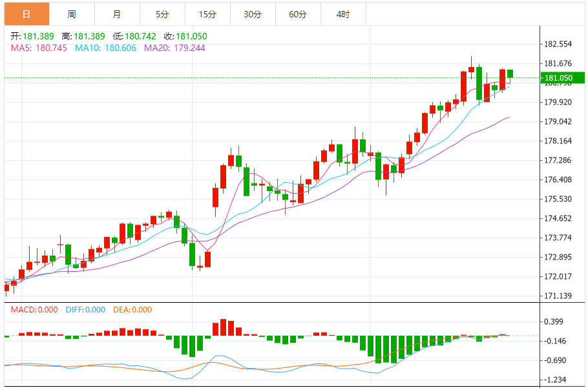Click the 低:180.742 low price value
588x388 pixels.
click(x=134, y=36)
